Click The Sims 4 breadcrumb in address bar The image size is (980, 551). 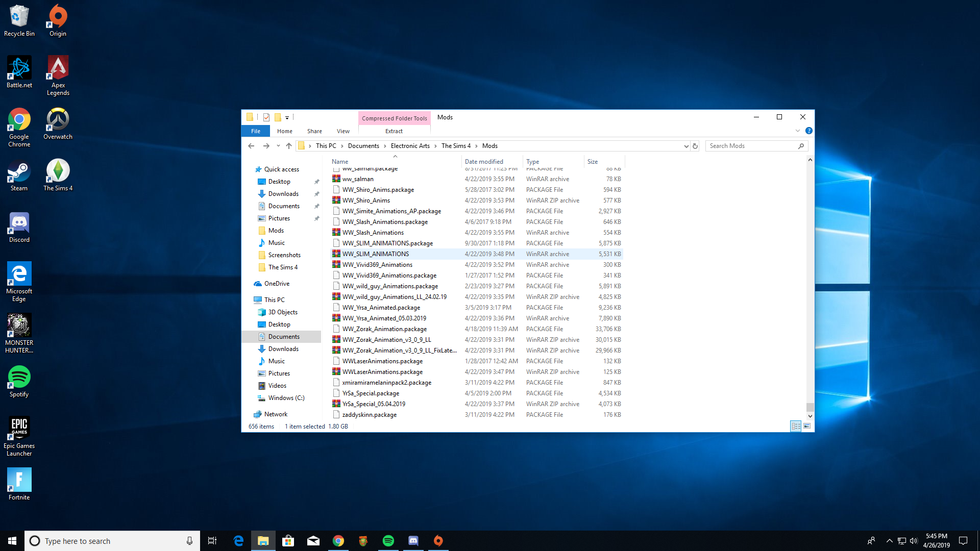pyautogui.click(x=456, y=146)
